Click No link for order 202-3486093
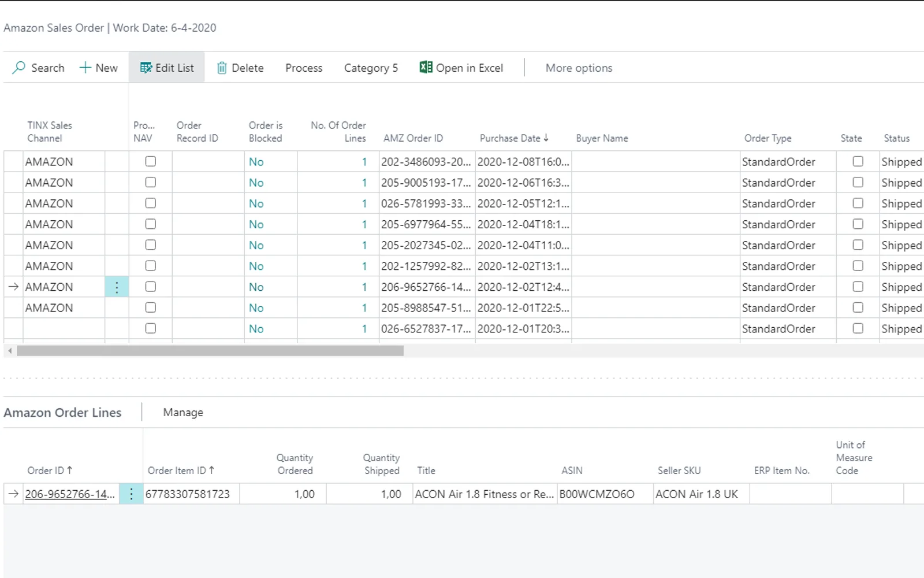 tap(256, 162)
